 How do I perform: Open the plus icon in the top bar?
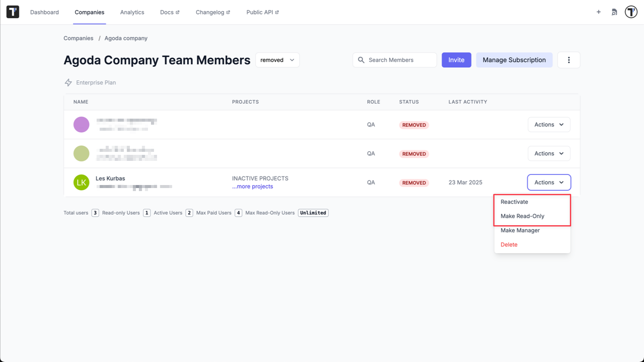point(598,12)
